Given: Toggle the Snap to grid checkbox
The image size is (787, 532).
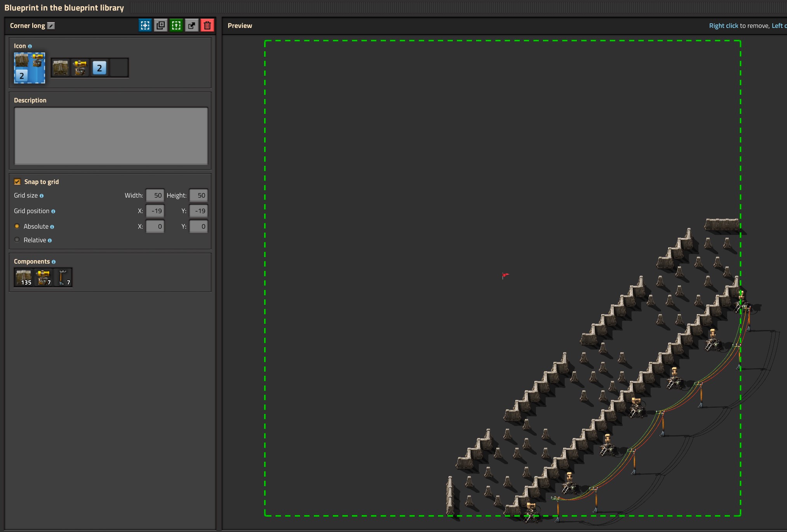Looking at the screenshot, I should pyautogui.click(x=17, y=182).
